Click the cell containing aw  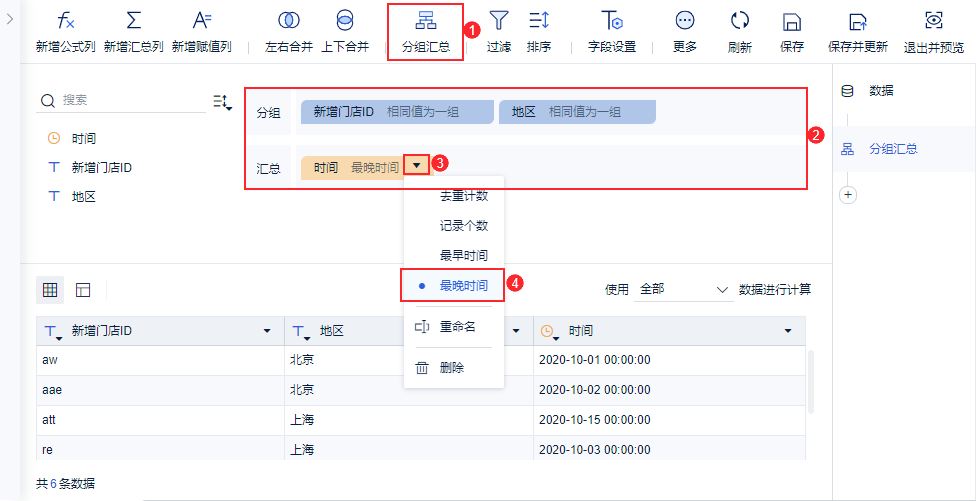coord(161,360)
